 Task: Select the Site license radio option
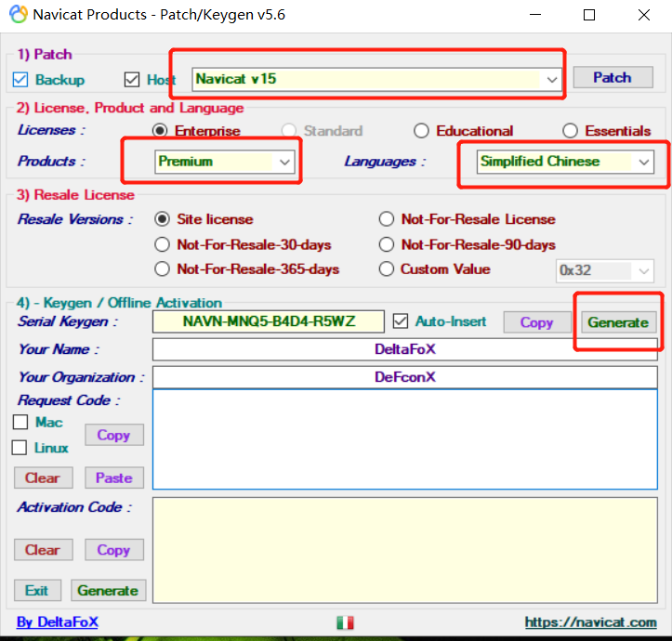162,219
